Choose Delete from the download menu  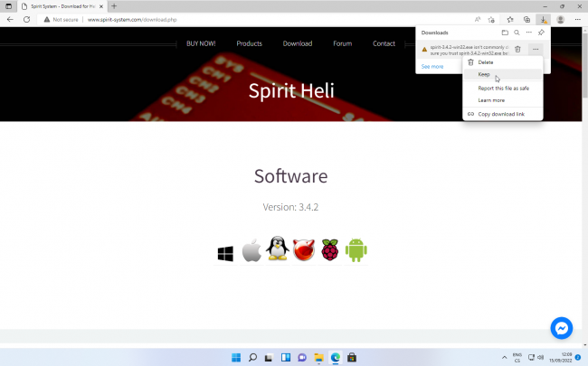pyautogui.click(x=485, y=62)
